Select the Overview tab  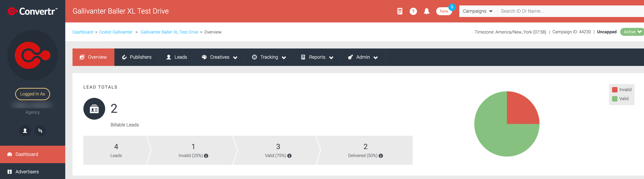click(93, 57)
